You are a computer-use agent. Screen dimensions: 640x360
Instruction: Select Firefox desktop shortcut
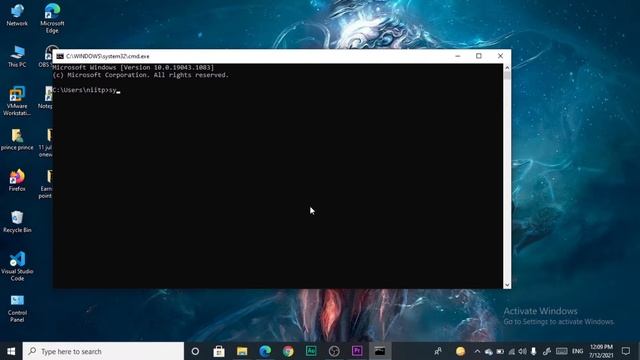17,180
